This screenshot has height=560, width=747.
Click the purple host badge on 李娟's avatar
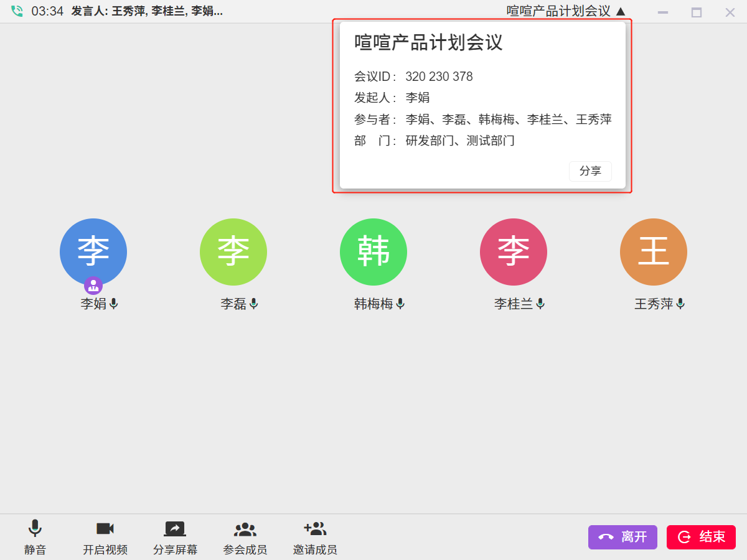click(93, 286)
